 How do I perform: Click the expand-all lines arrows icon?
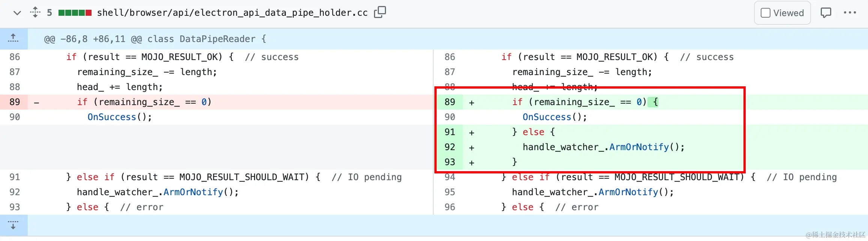[x=35, y=12]
